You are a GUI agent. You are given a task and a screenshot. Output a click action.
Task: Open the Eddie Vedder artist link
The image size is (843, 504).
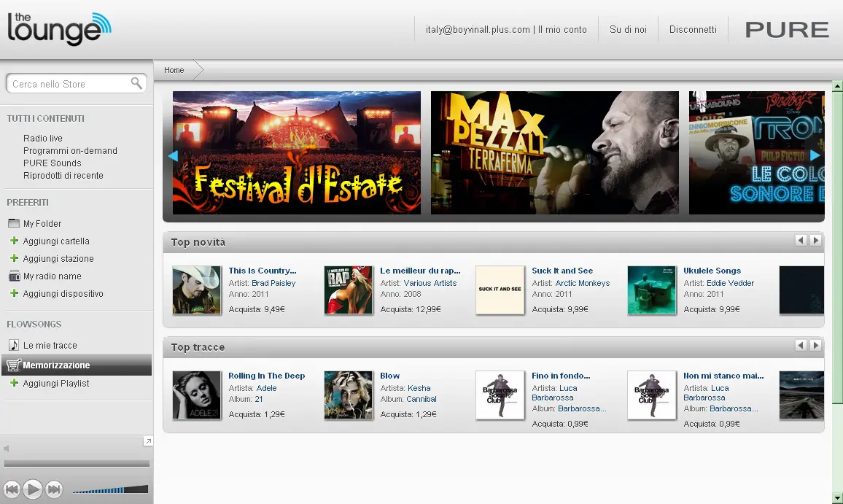730,283
